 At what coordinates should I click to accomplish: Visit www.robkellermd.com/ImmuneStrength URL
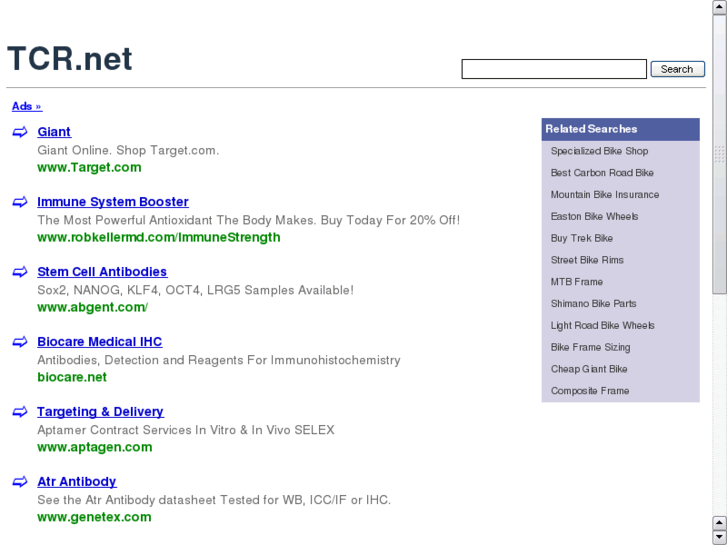point(159,237)
